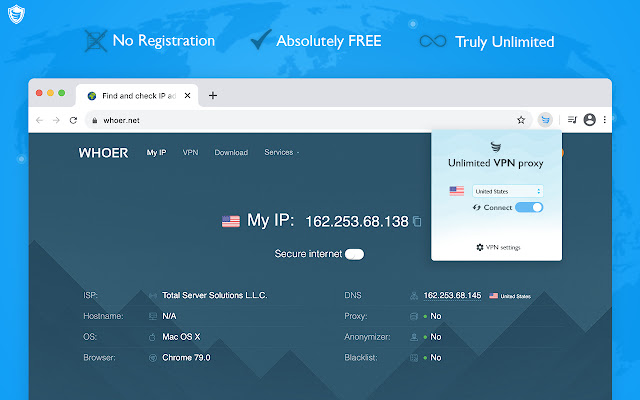Click the 162.253.68.138 IP text

(357, 221)
